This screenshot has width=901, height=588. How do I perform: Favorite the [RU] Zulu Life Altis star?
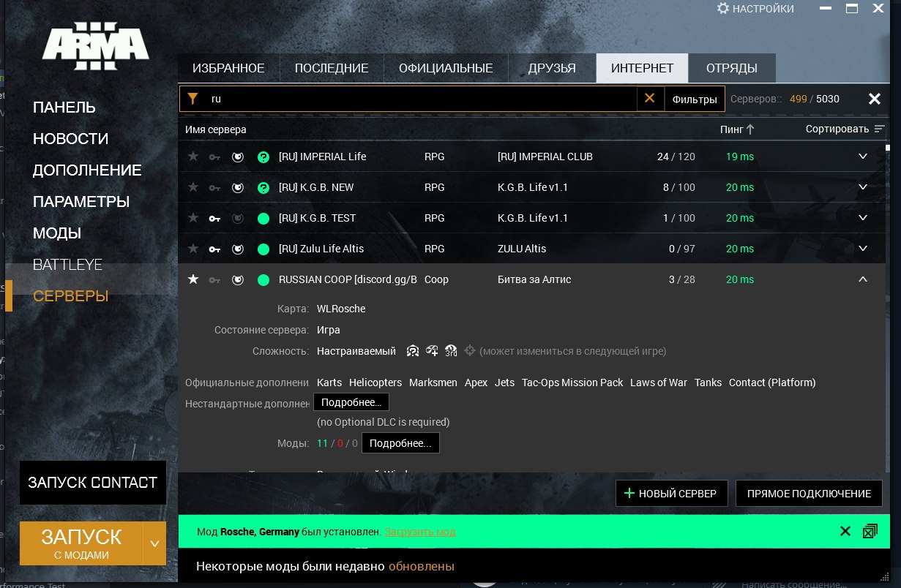[x=193, y=249]
